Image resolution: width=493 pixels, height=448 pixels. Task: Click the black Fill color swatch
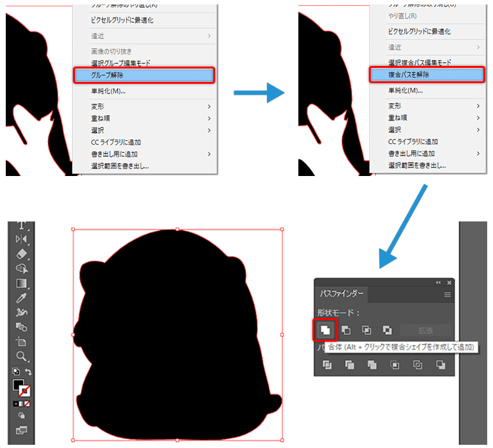point(18,385)
